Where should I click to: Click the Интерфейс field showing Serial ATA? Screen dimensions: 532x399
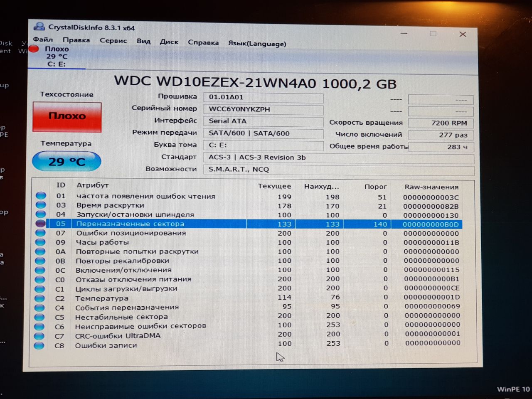263,121
